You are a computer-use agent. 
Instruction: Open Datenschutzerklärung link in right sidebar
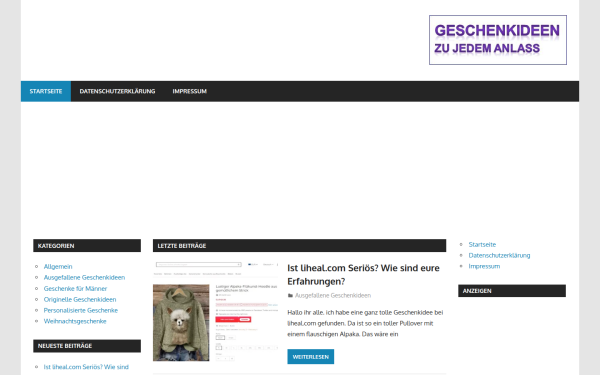pos(499,255)
